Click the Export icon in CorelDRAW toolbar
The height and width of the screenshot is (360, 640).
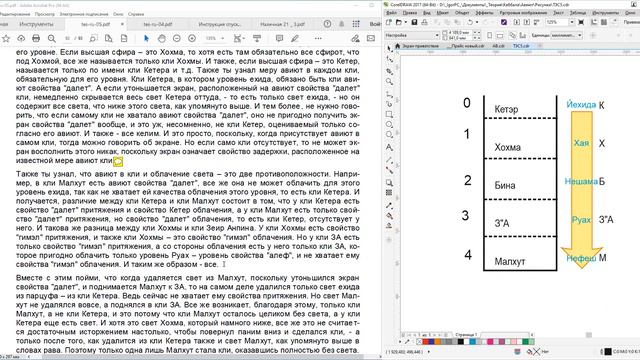pyautogui.click(x=527, y=22)
